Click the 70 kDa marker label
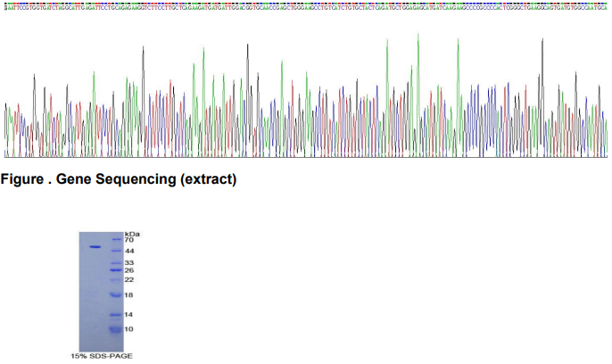The height and width of the screenshot is (364, 612). [x=128, y=240]
